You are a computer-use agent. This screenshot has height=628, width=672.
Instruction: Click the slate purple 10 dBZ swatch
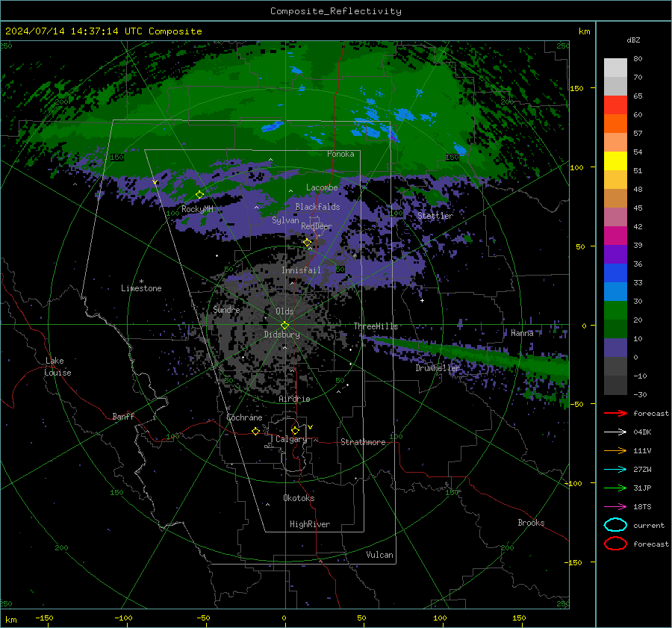(x=615, y=348)
